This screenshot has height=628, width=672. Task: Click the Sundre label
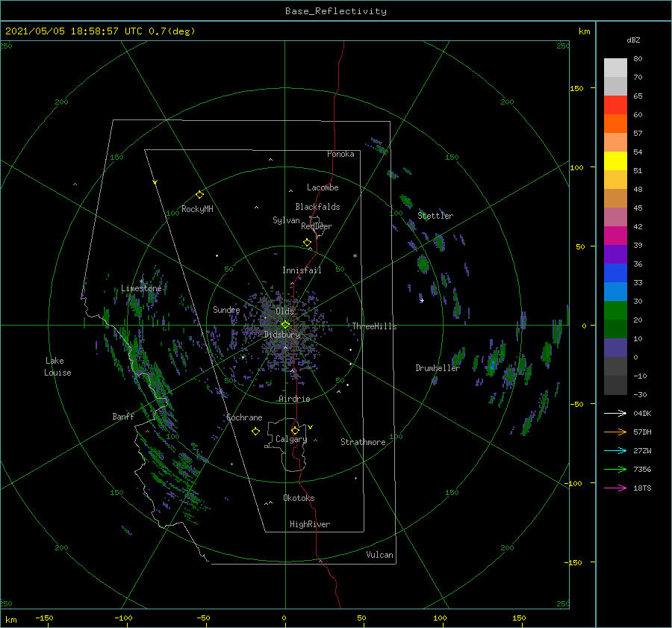click(x=226, y=309)
